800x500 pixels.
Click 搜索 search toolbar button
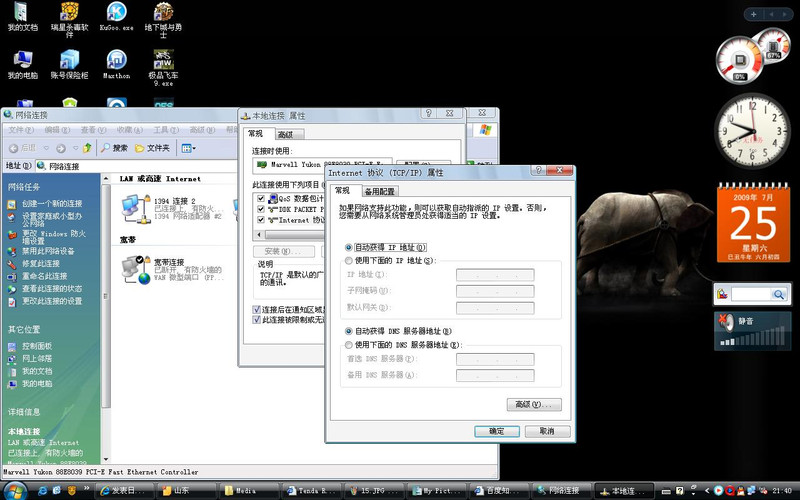[x=114, y=148]
